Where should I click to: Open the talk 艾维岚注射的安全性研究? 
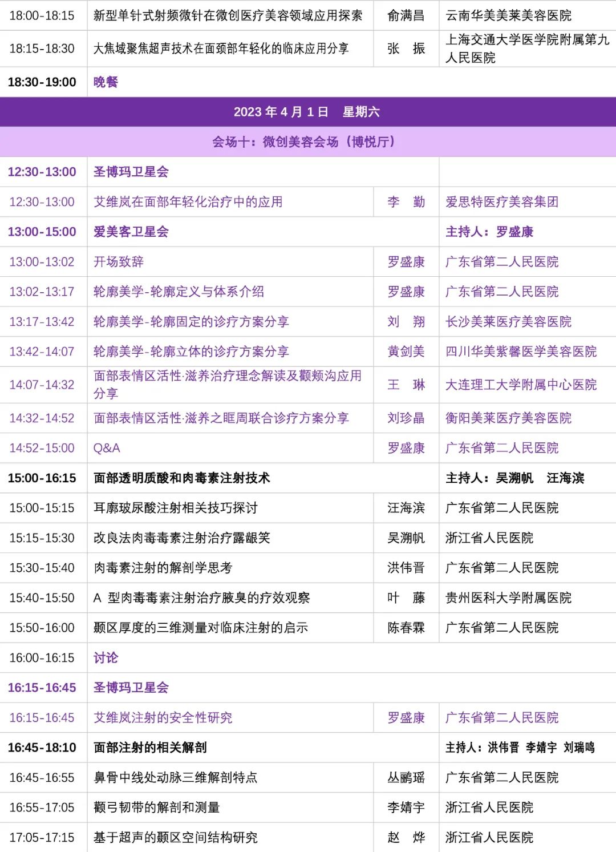point(163,718)
